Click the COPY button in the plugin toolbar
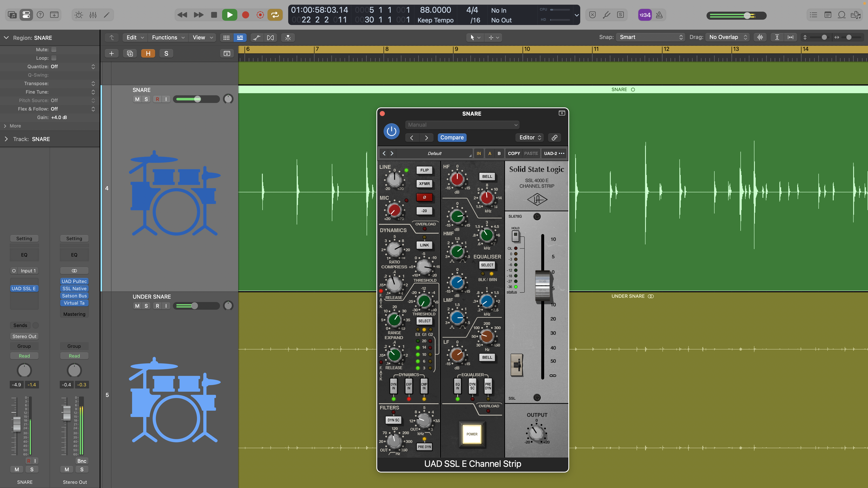This screenshot has width=868, height=488. click(x=514, y=154)
